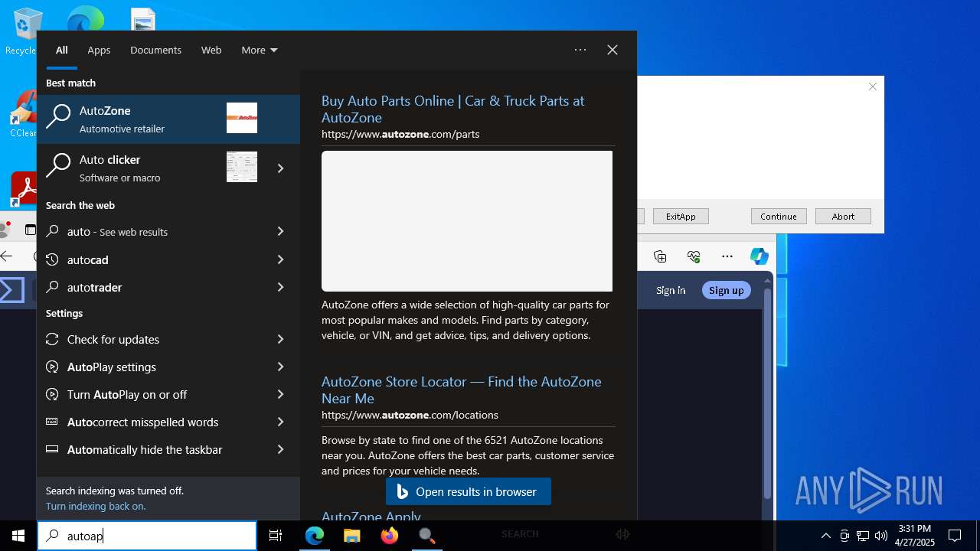Click Sign in on the webpage
The image size is (980, 551).
click(x=671, y=290)
